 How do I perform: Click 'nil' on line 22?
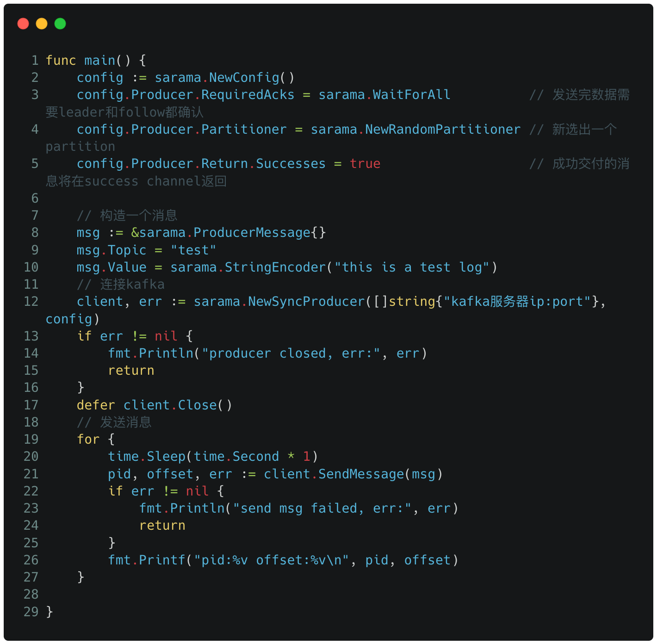point(197,491)
